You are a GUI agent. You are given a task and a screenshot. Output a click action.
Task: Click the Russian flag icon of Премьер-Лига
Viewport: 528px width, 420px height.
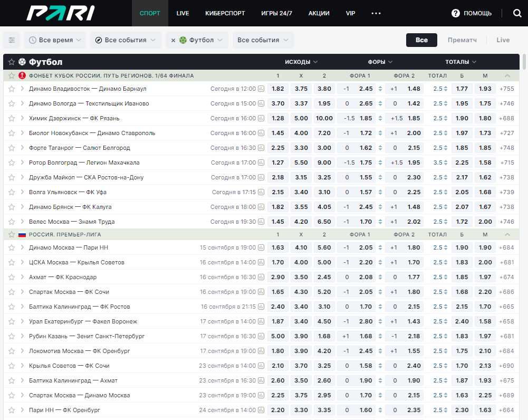pyautogui.click(x=22, y=234)
